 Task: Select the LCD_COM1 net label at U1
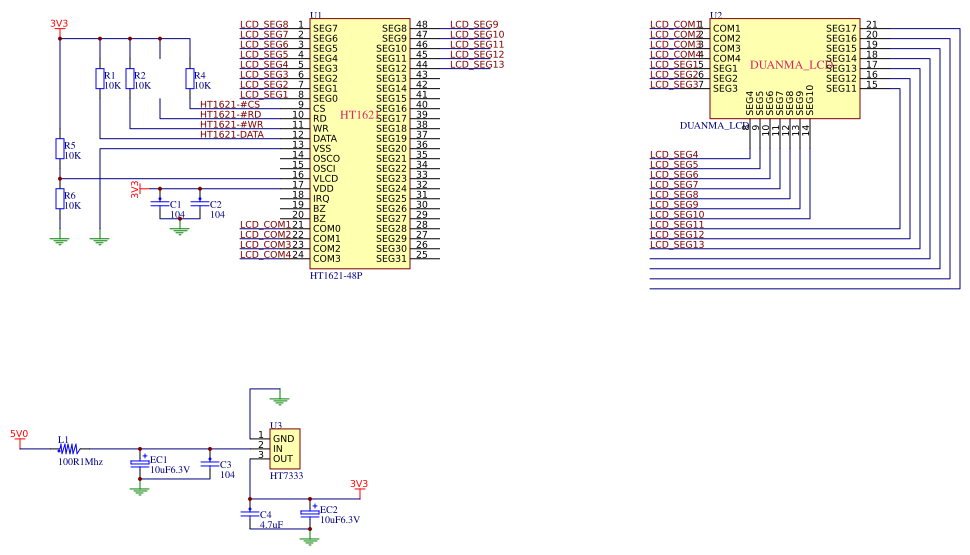265,225
